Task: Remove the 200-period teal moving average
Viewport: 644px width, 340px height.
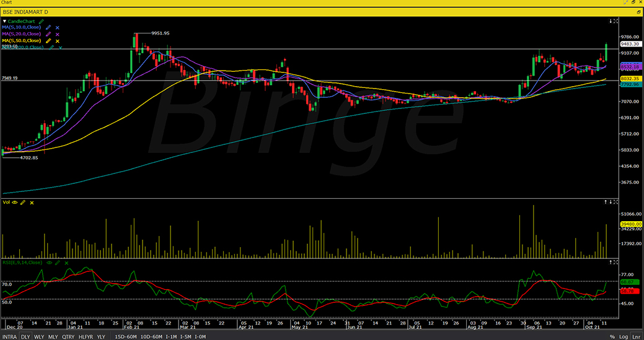Action: pyautogui.click(x=60, y=48)
